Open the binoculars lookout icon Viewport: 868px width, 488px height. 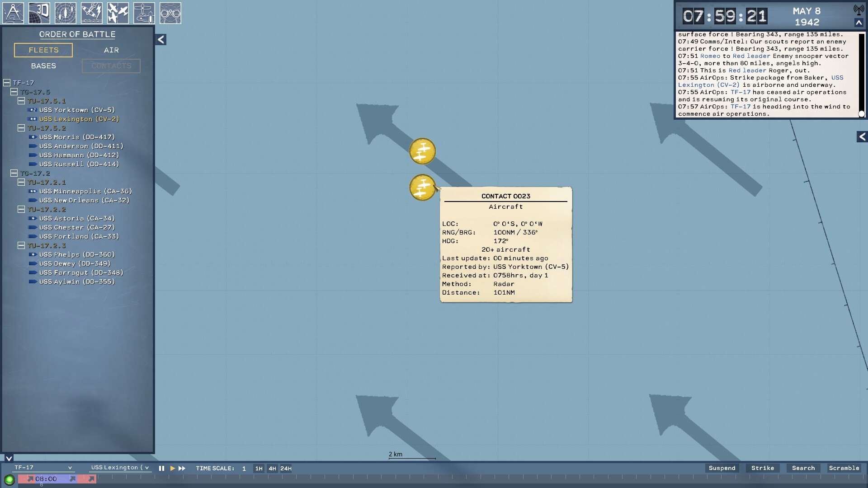170,13
